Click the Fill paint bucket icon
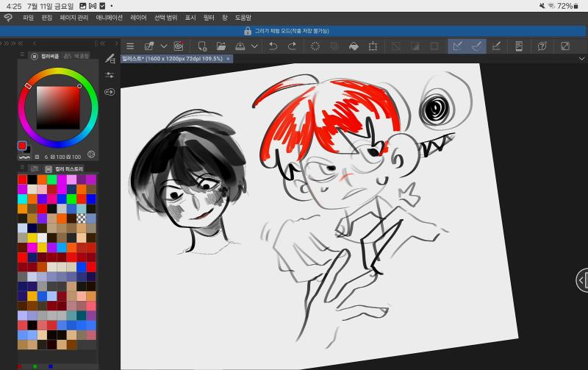Image resolution: width=588 pixels, height=370 pixels. point(354,46)
